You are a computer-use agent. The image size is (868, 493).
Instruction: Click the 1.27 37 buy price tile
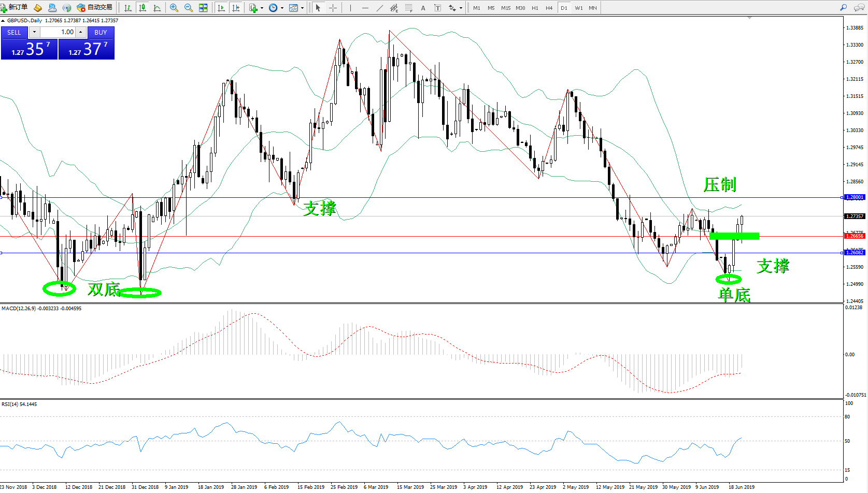pos(87,49)
